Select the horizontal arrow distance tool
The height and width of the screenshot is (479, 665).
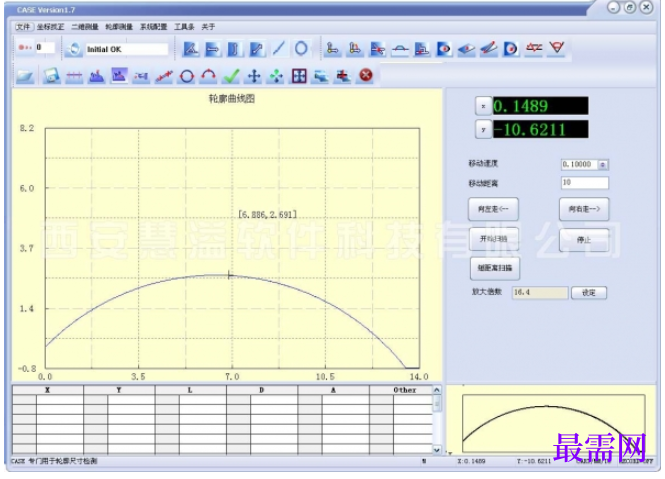coord(212,49)
